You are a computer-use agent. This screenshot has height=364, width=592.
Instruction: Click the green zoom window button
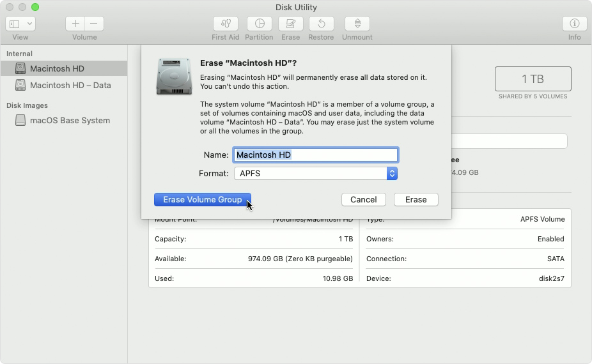tap(35, 7)
